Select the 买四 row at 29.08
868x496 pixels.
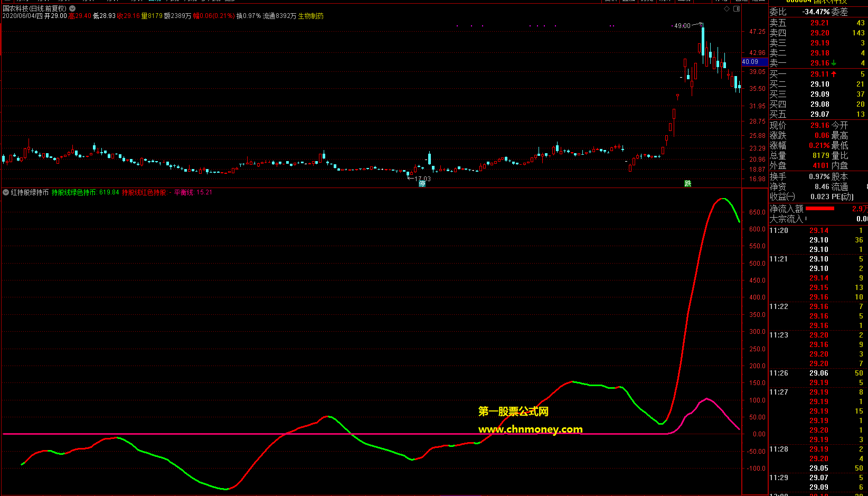(817, 104)
